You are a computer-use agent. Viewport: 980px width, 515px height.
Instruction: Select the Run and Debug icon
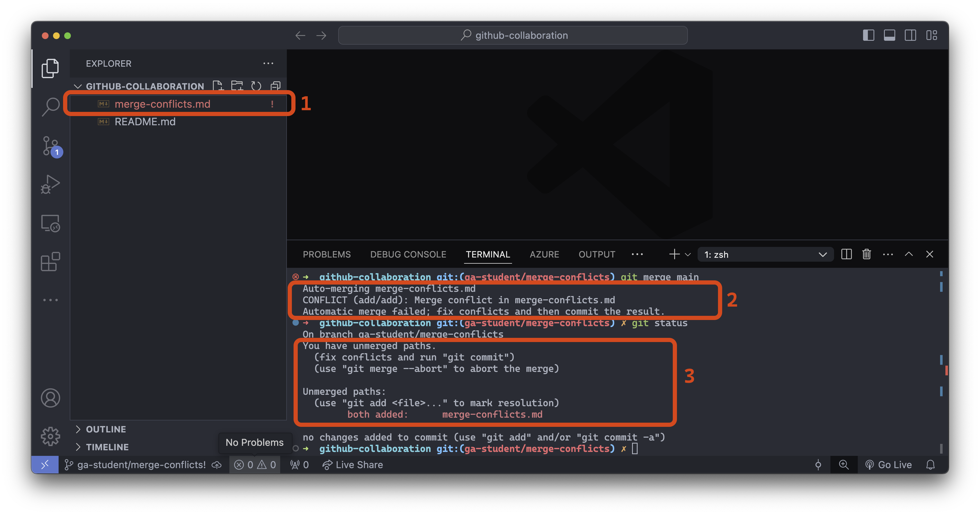pos(51,184)
